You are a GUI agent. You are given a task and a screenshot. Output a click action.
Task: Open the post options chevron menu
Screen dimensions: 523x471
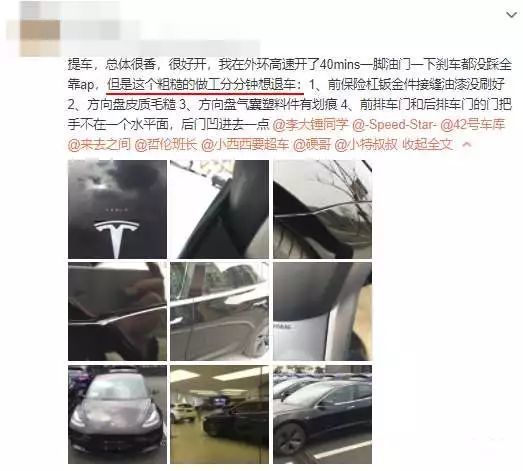pyautogui.click(x=511, y=15)
